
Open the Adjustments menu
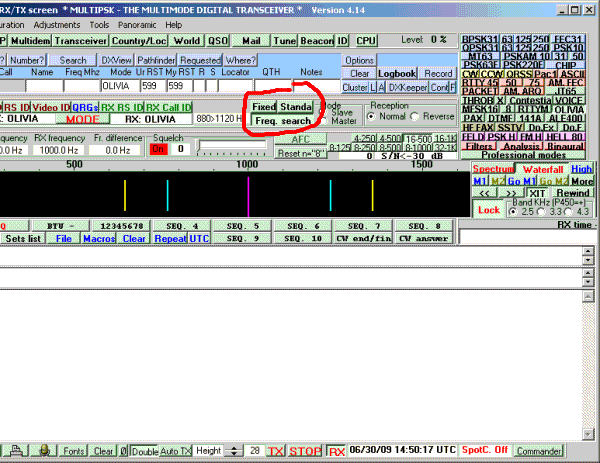pos(57,25)
